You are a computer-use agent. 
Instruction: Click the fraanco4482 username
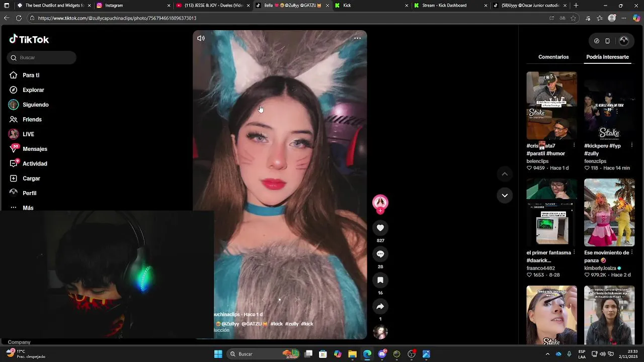[x=541, y=268]
